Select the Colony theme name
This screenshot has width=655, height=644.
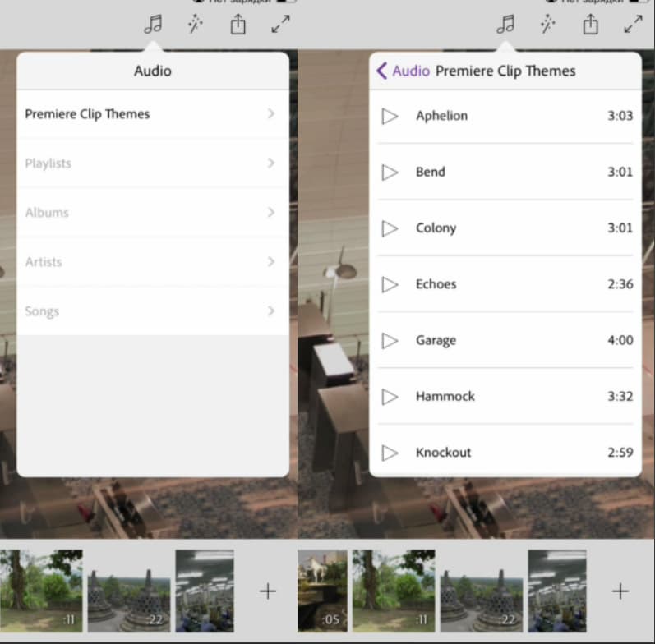tap(436, 228)
